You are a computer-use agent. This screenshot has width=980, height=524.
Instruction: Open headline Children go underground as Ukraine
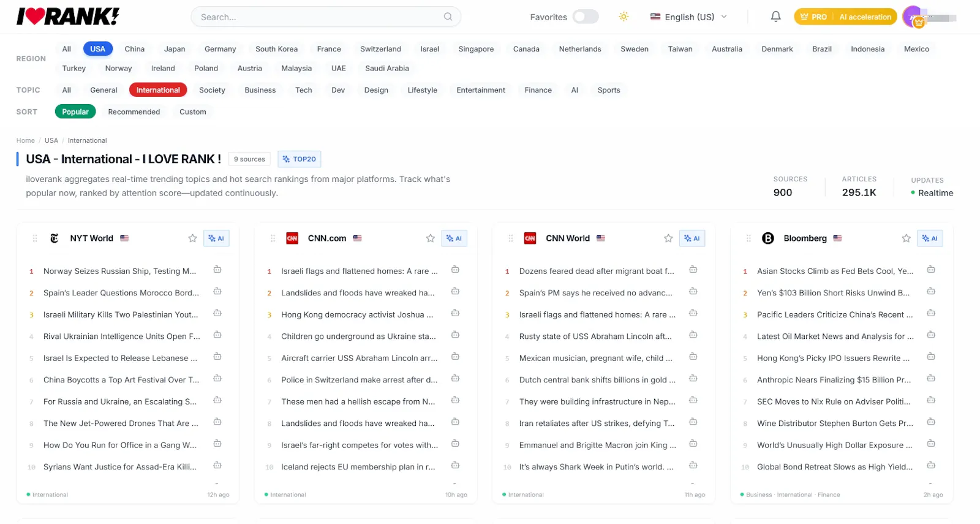(x=358, y=336)
